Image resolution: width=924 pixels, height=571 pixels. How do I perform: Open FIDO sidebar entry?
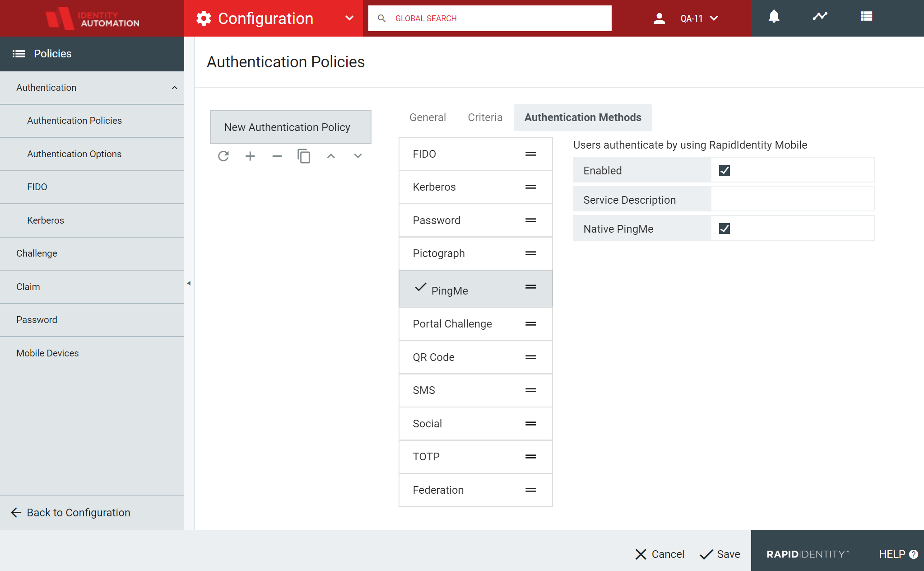[x=92, y=187]
